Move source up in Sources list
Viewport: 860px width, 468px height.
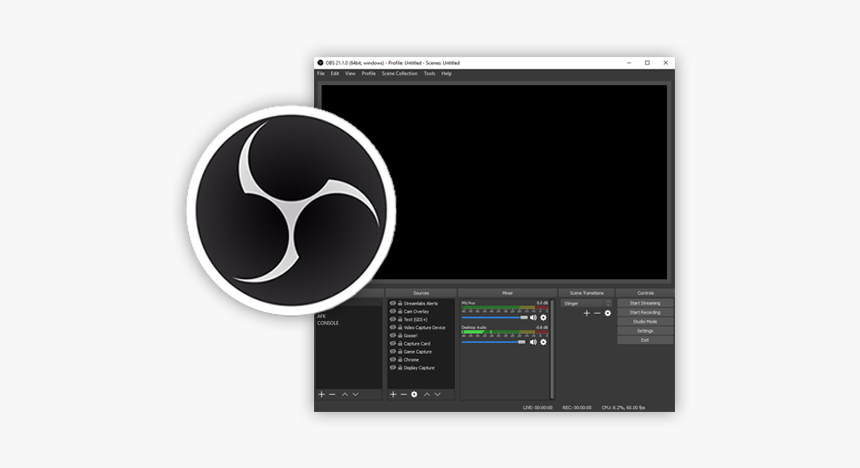pos(427,394)
